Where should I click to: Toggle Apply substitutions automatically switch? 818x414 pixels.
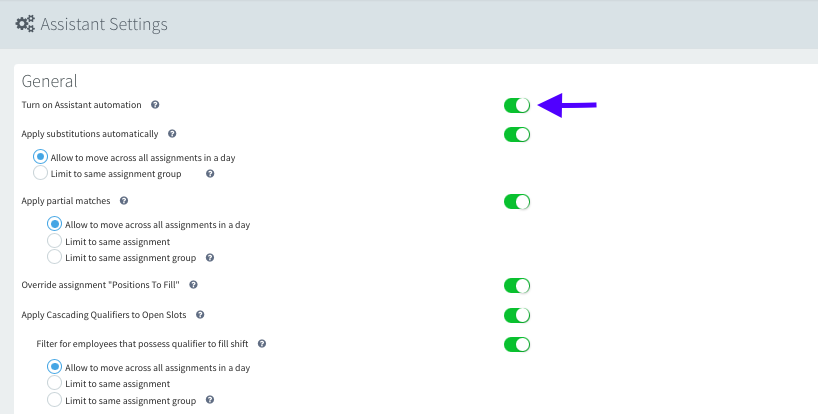[x=517, y=135]
